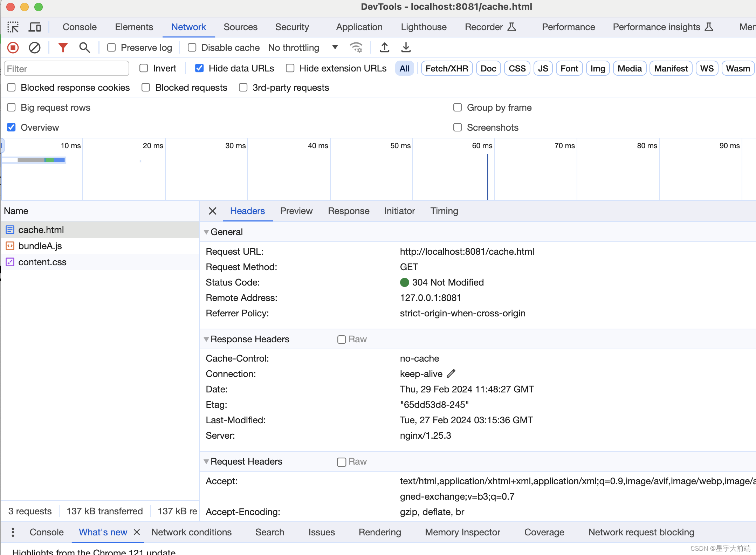Select bundleA.js request

[x=40, y=246]
